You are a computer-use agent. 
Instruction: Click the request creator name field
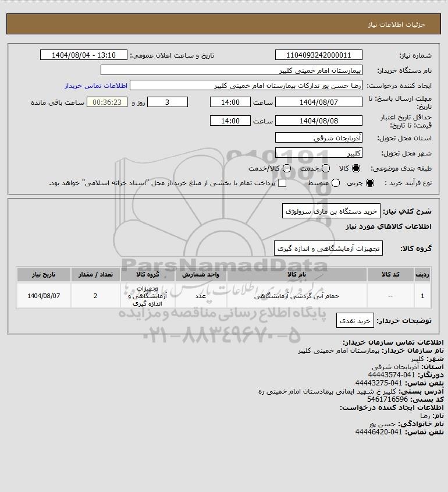[x=246, y=86]
